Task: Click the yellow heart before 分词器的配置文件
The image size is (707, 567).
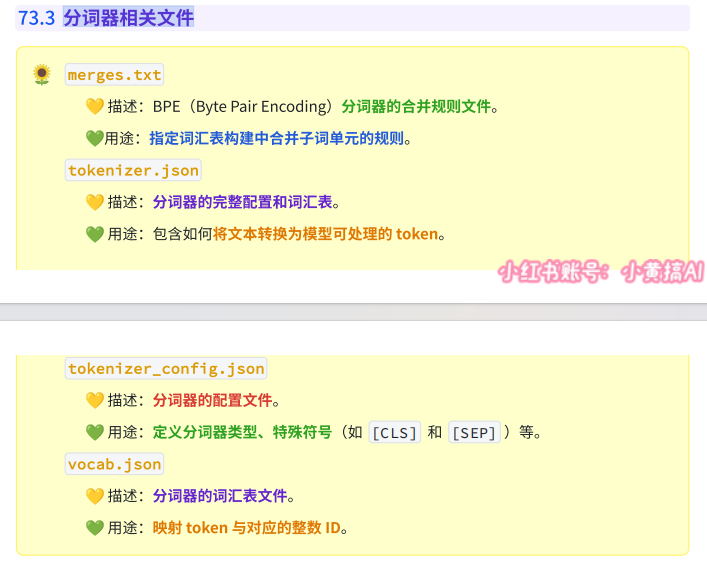Action: [x=95, y=400]
